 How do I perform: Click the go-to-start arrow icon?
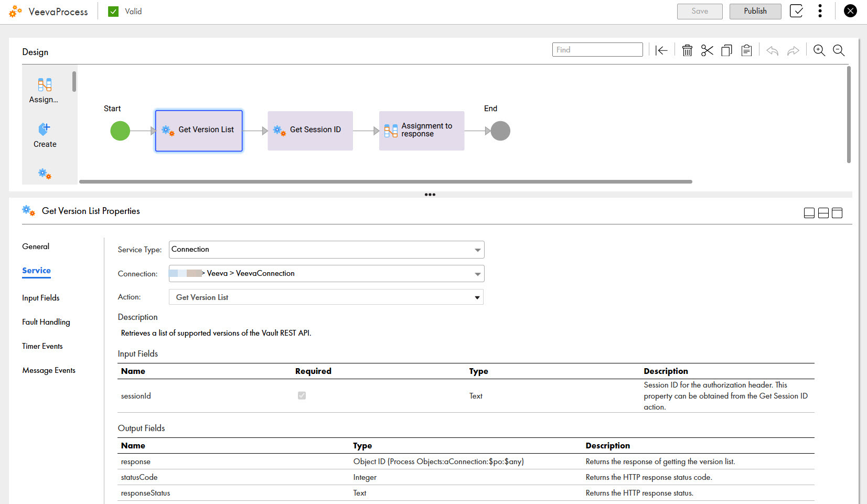pyautogui.click(x=661, y=50)
